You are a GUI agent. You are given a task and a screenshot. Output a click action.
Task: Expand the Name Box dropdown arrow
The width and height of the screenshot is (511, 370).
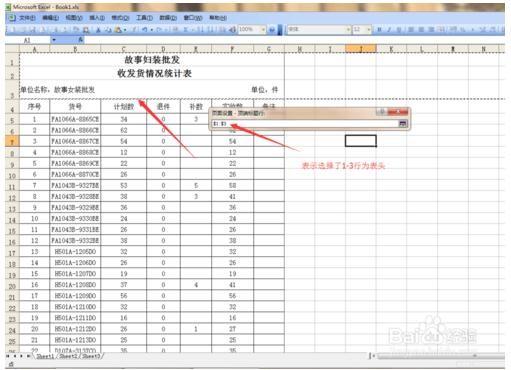[54, 40]
